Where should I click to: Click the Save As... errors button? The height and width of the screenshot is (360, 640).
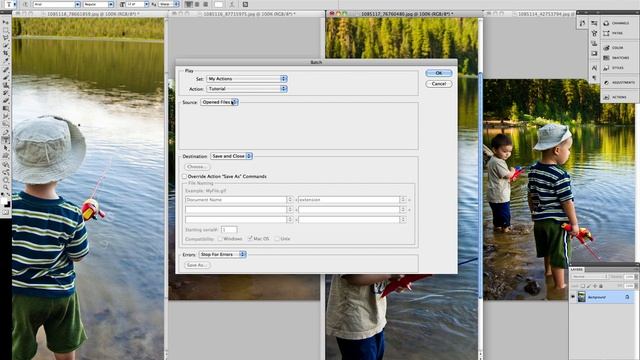pos(197,265)
